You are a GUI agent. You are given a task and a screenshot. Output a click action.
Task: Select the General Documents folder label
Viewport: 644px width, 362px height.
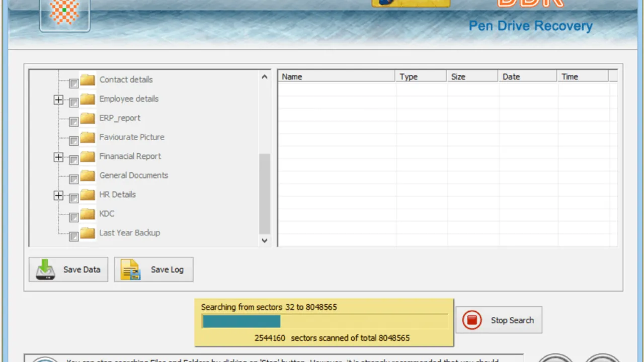coord(134,175)
